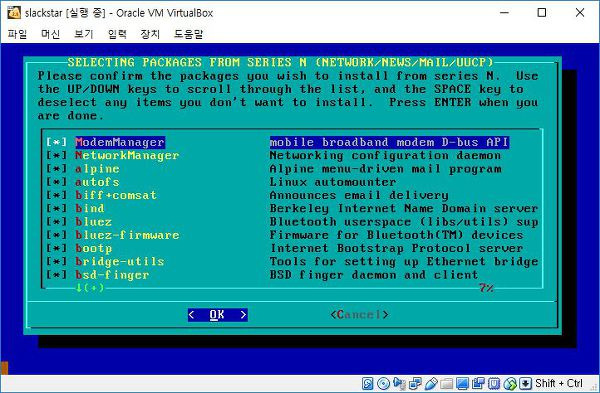Uncheck the bootp package checkbox
Image resolution: width=600 pixels, height=393 pixels.
(56, 248)
